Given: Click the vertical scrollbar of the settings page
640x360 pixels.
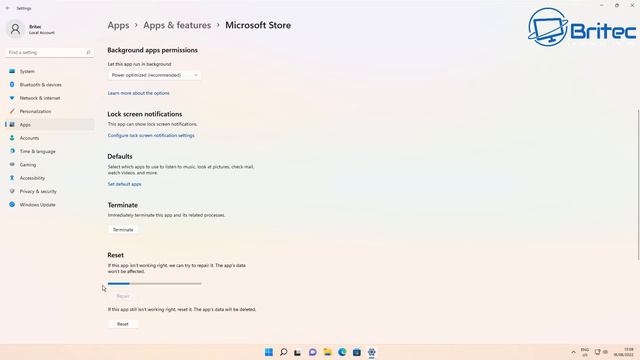Looking at the screenshot, I should (638, 184).
